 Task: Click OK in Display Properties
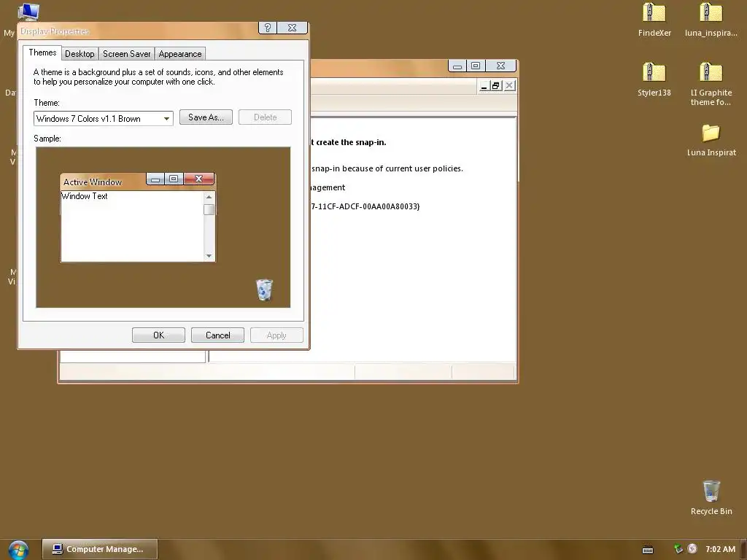158,335
